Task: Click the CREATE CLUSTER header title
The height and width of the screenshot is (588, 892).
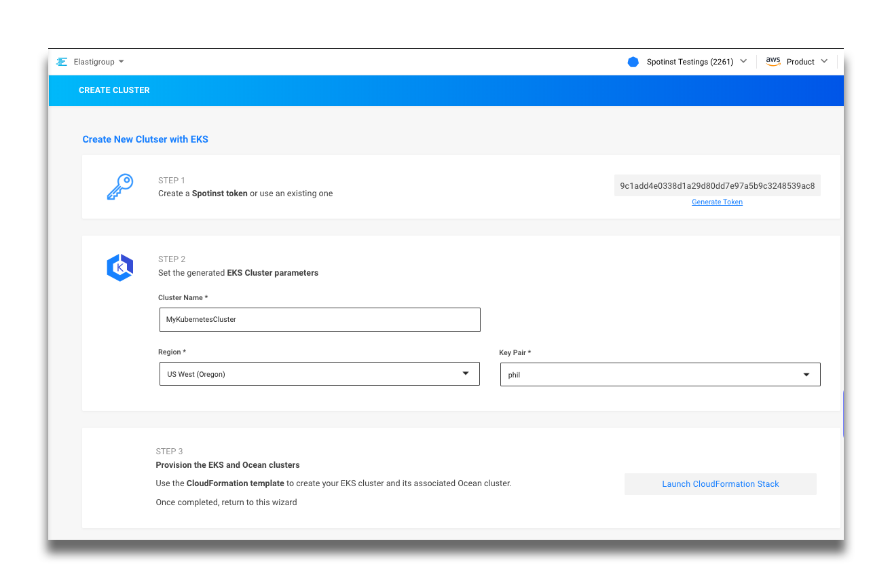Action: point(114,90)
